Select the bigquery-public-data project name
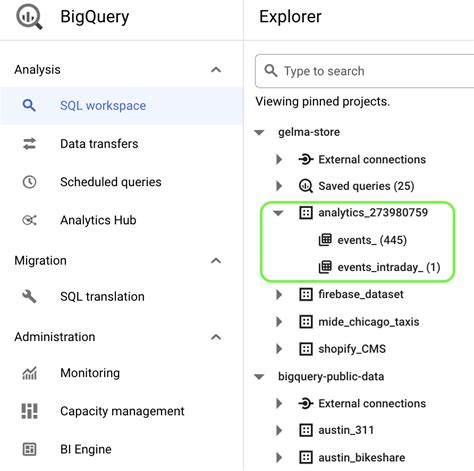The height and width of the screenshot is (471, 474). click(x=331, y=376)
